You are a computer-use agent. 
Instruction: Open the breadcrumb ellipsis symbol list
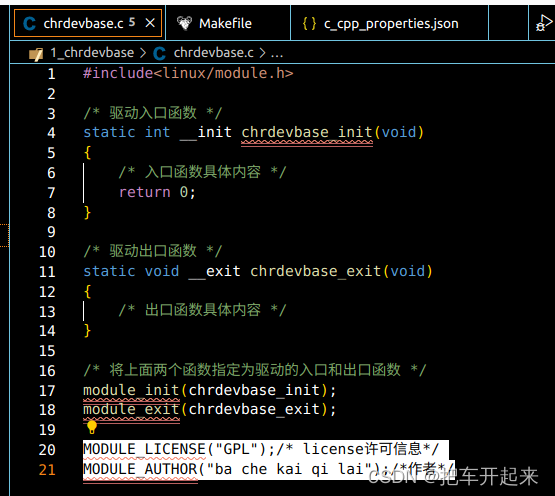tap(277, 53)
